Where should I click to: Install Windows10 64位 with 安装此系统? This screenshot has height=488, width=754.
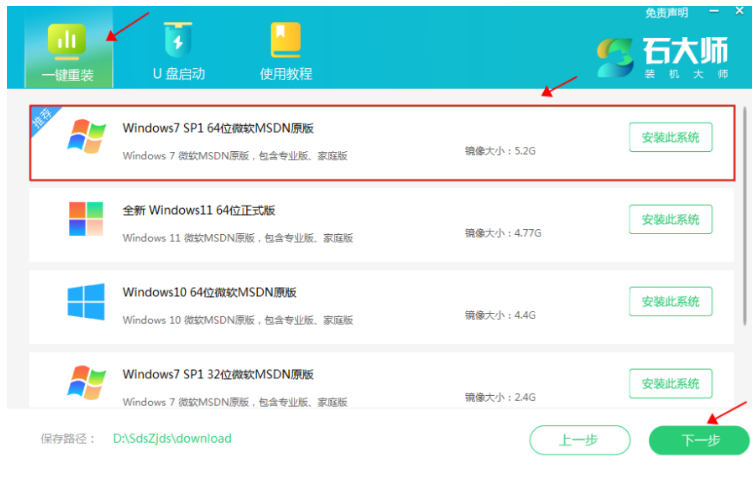tap(670, 301)
